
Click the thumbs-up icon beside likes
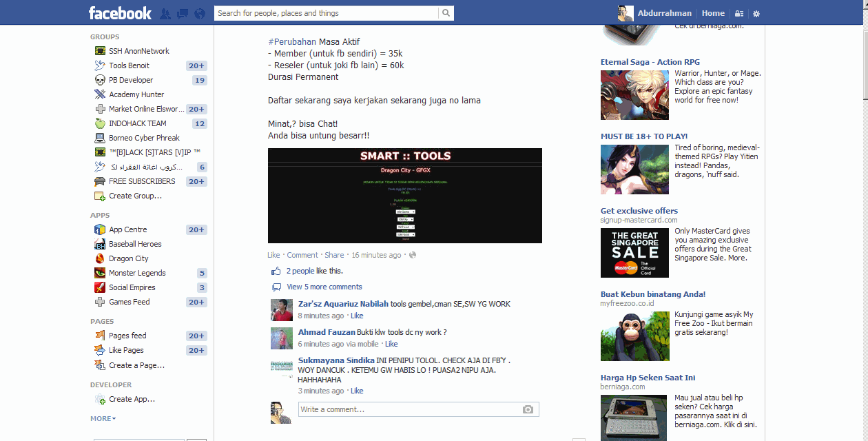pos(276,271)
